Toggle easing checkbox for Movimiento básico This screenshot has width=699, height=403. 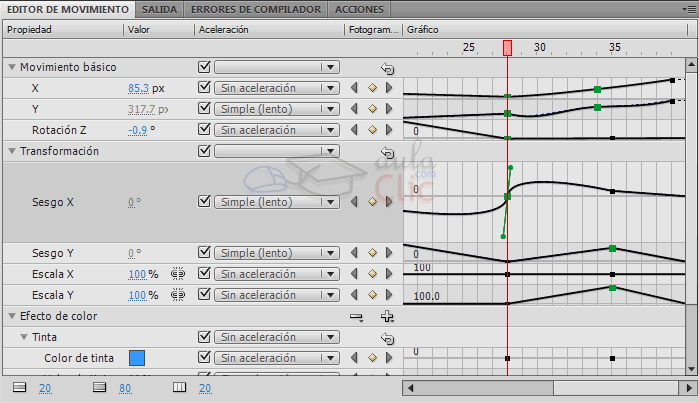pyautogui.click(x=204, y=67)
